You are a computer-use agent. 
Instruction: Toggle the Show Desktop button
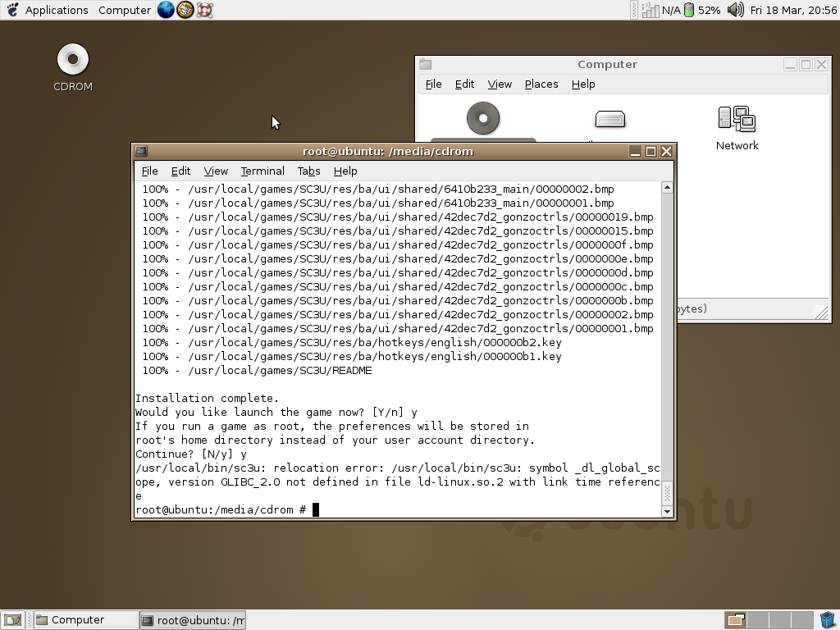12,620
